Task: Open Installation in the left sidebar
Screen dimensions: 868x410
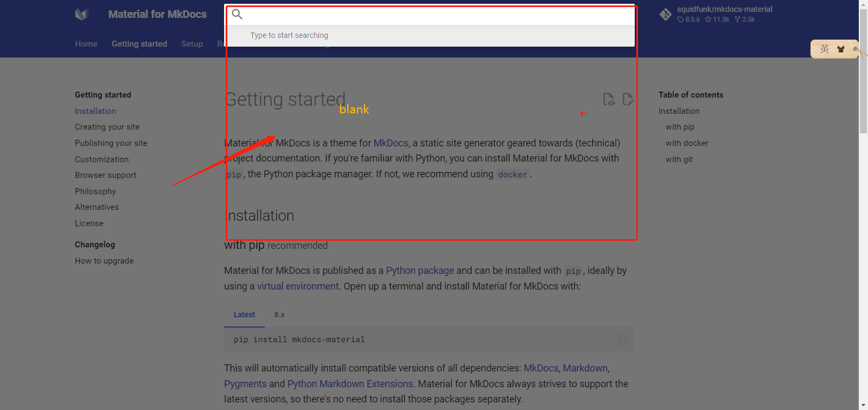Action: (95, 111)
